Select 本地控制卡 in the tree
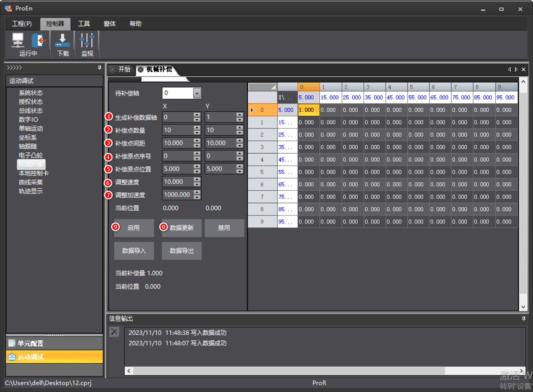The height and width of the screenshot is (392, 533). point(34,173)
